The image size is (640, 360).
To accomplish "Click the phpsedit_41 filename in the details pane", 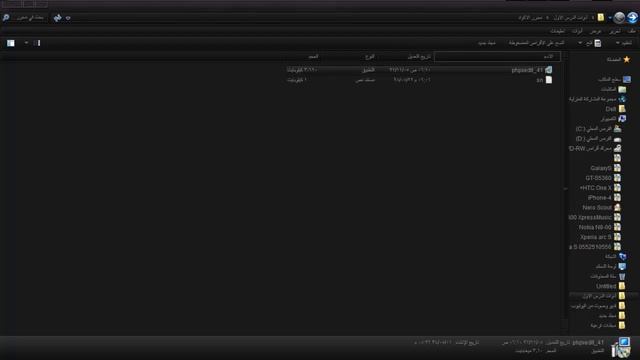I will tap(588, 342).
